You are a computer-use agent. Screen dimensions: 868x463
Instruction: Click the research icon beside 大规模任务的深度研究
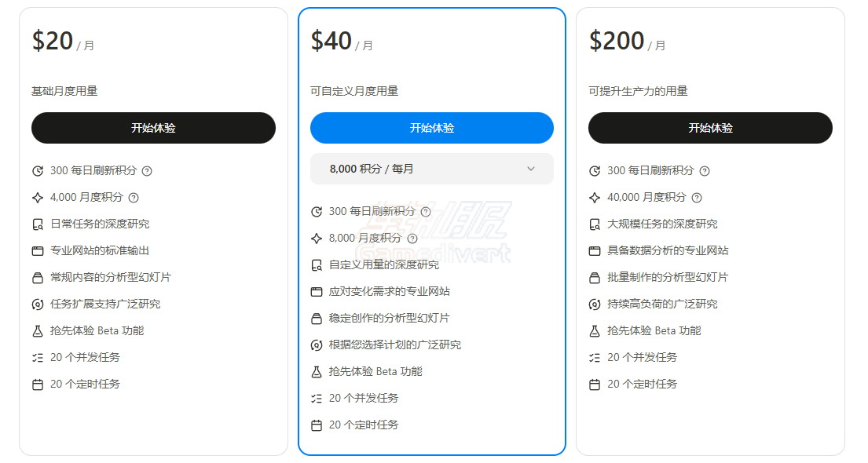click(594, 224)
